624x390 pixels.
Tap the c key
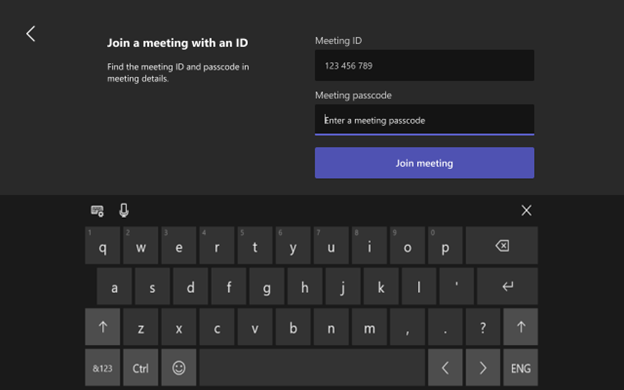217,327
